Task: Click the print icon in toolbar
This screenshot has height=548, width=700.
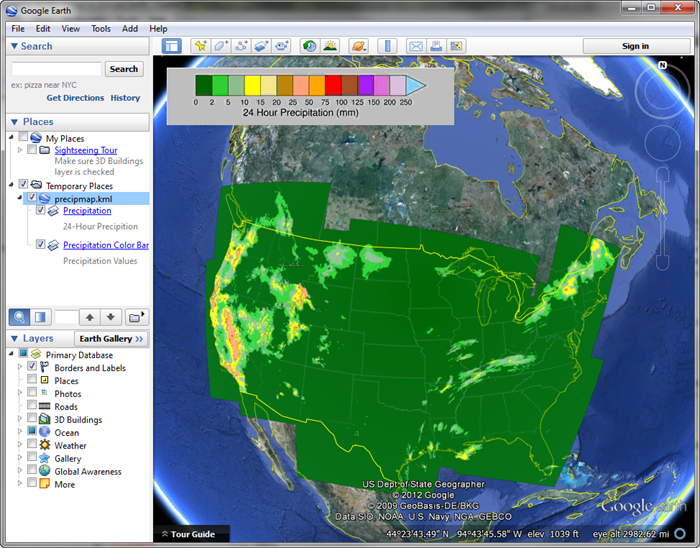Action: click(x=435, y=46)
